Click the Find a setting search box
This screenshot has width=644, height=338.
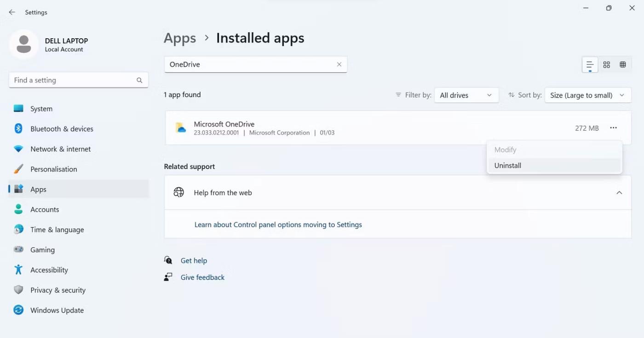(x=79, y=80)
